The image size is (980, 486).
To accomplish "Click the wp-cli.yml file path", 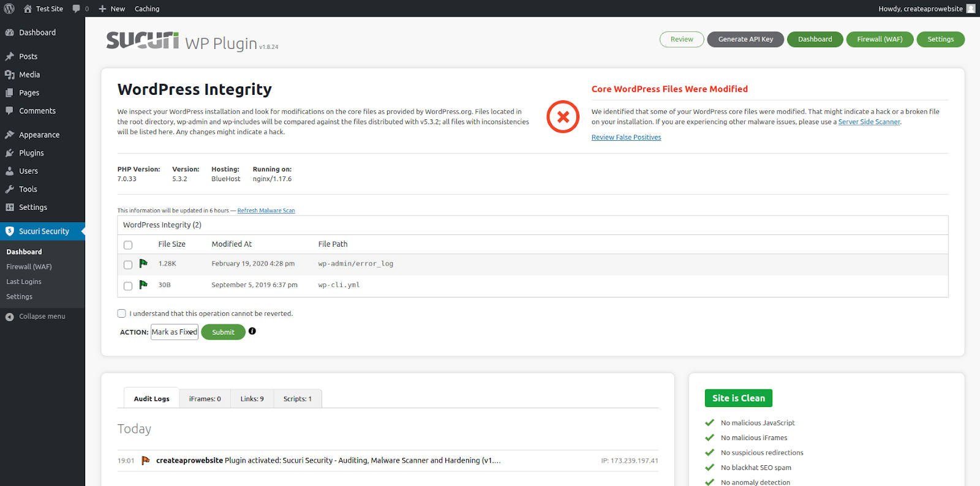I will (x=339, y=285).
